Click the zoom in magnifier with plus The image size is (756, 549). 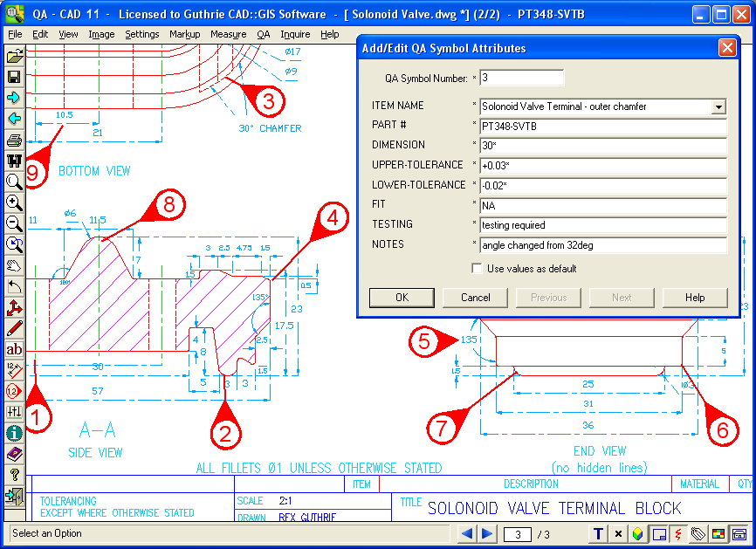(15, 202)
